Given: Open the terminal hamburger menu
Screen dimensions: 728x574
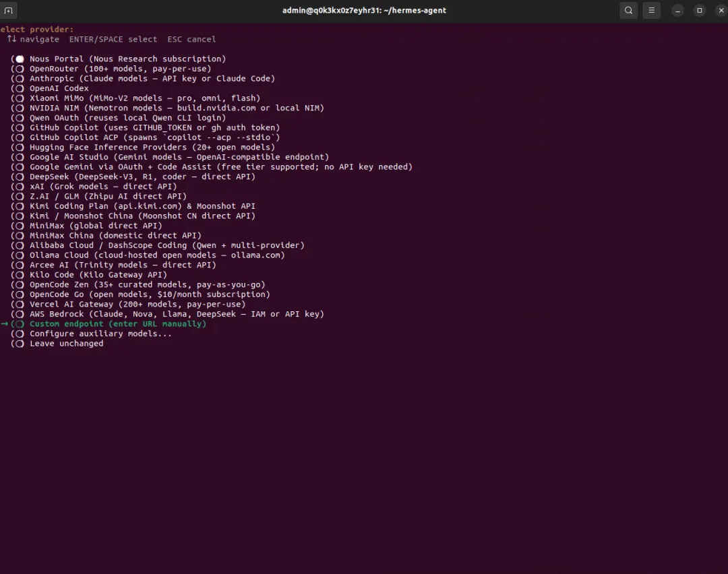Looking at the screenshot, I should [x=651, y=10].
